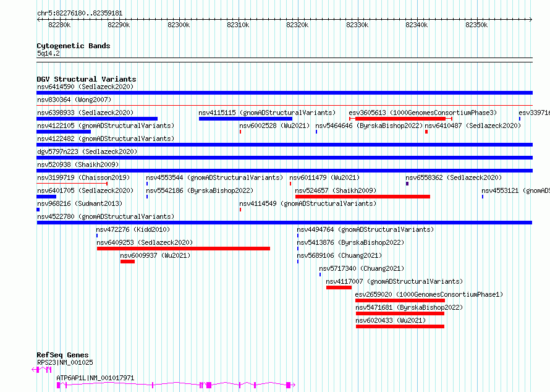Click the partially visible esv339716 label
This screenshot has height=392, width=550.
click(534, 113)
